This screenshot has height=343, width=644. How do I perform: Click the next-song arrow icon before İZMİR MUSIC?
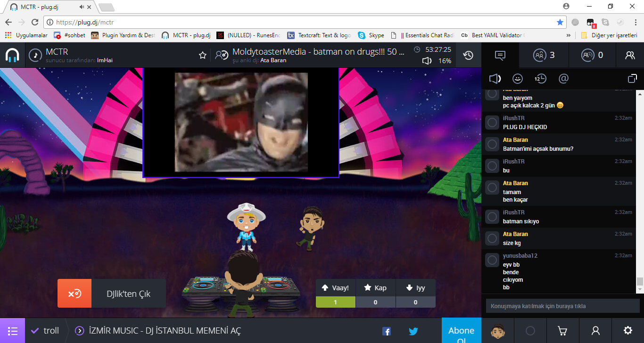click(x=80, y=331)
